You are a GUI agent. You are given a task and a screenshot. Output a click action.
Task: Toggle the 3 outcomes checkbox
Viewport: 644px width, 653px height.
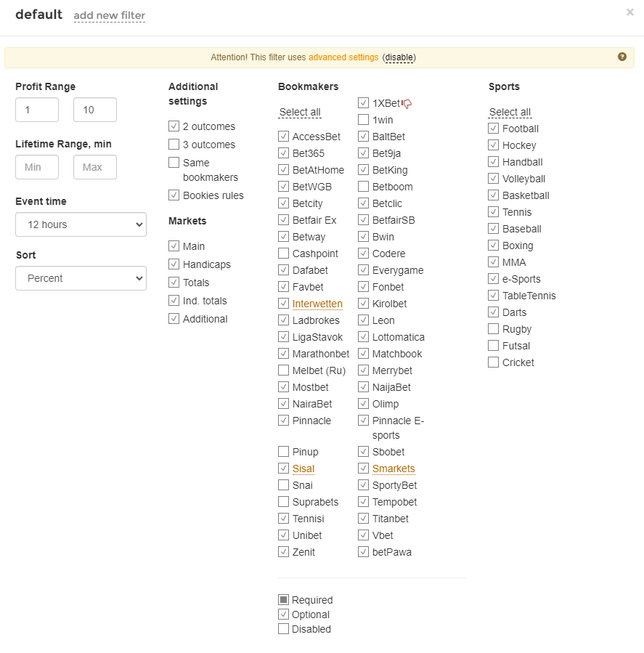pyautogui.click(x=174, y=145)
